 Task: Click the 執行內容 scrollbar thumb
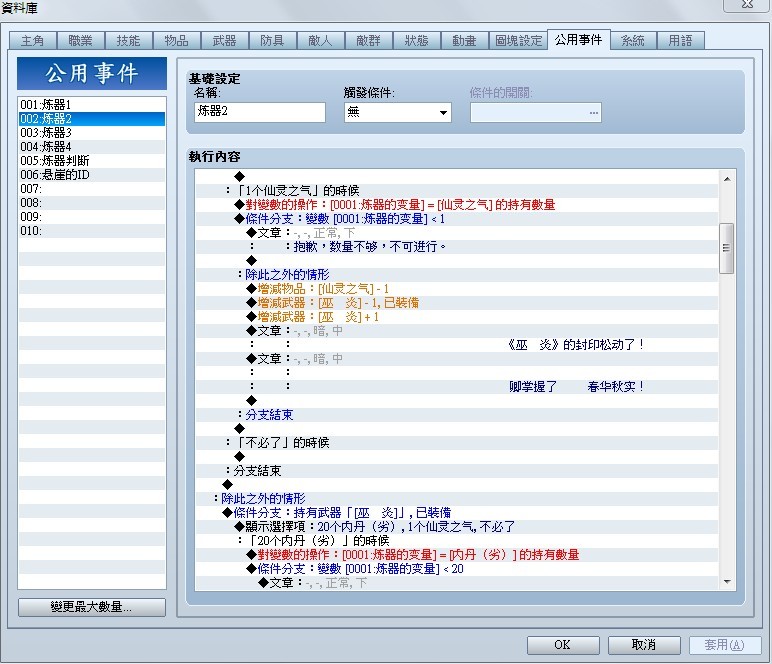(727, 248)
